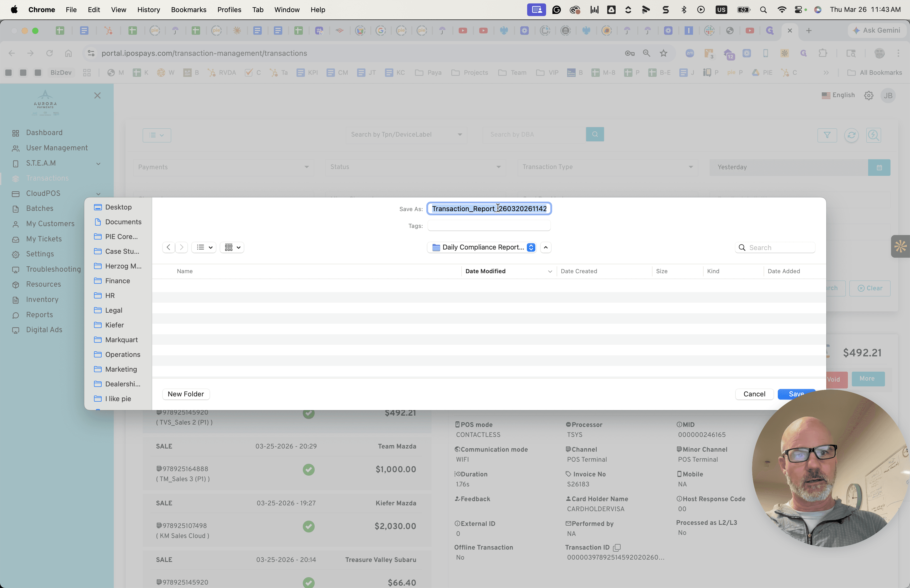Viewport: 910px width, 588px height.
Task: Click the filter funnel icon
Action: pyautogui.click(x=827, y=135)
